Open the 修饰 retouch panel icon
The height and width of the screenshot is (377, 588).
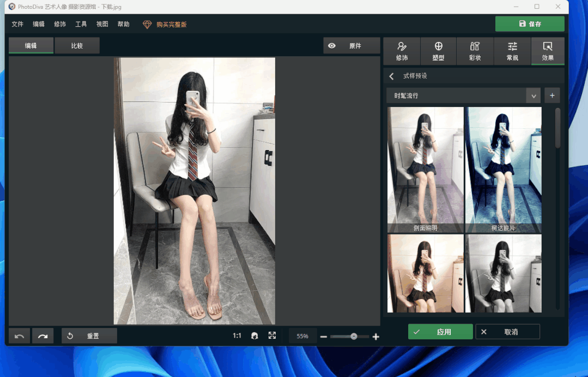(402, 51)
